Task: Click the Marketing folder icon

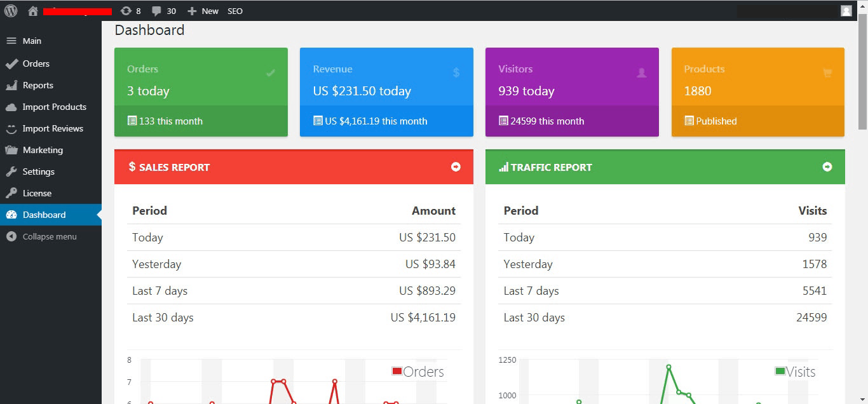Action: (x=11, y=150)
